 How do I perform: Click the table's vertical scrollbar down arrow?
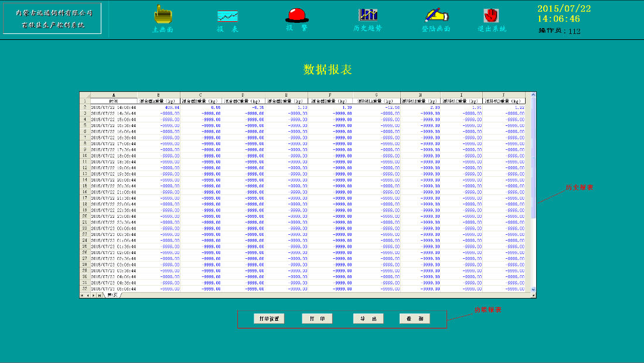coord(533,289)
